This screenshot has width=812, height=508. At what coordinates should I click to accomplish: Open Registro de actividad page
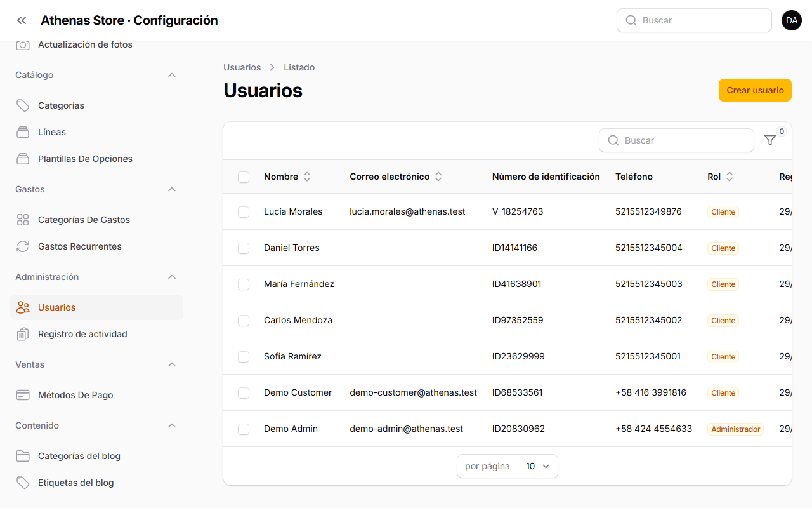(96, 334)
